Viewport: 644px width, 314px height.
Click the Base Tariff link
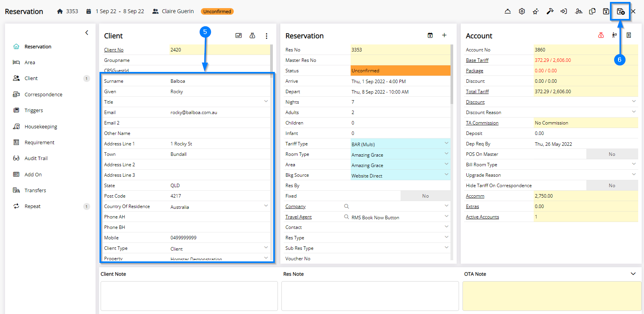(477, 60)
